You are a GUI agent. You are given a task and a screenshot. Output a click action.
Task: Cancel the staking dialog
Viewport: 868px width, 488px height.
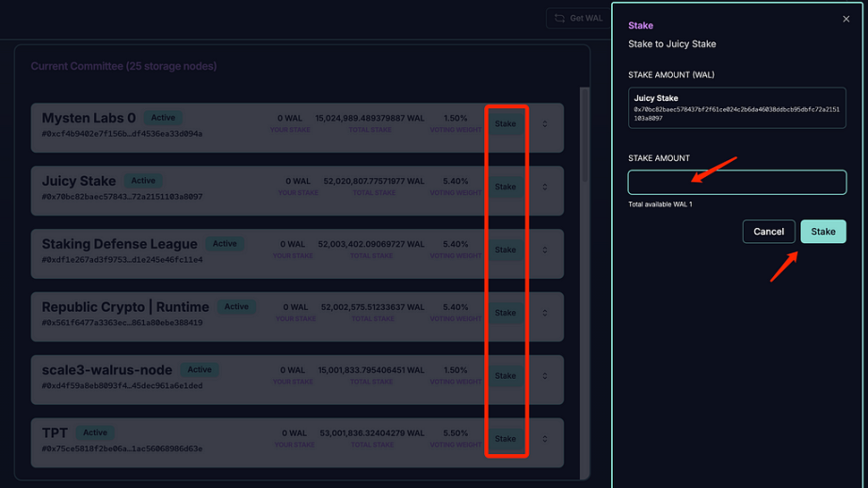click(x=768, y=232)
